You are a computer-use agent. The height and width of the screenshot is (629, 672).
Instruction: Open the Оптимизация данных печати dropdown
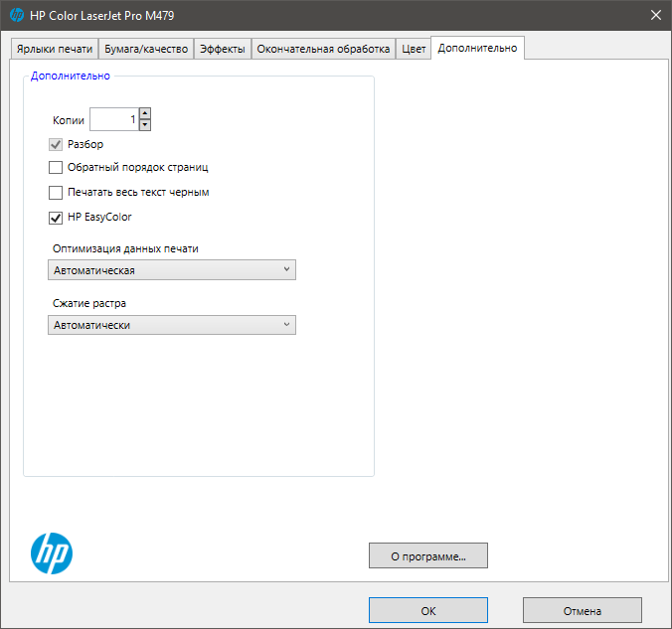point(172,270)
